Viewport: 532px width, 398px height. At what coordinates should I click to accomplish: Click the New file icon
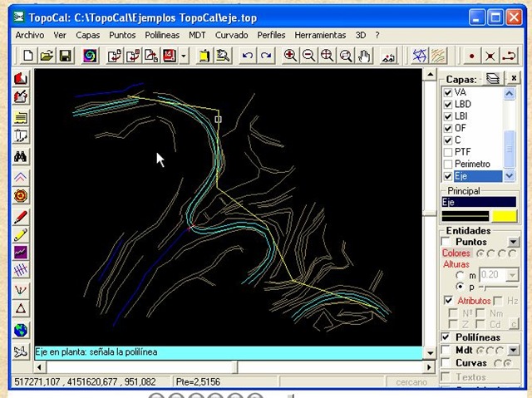coord(27,56)
